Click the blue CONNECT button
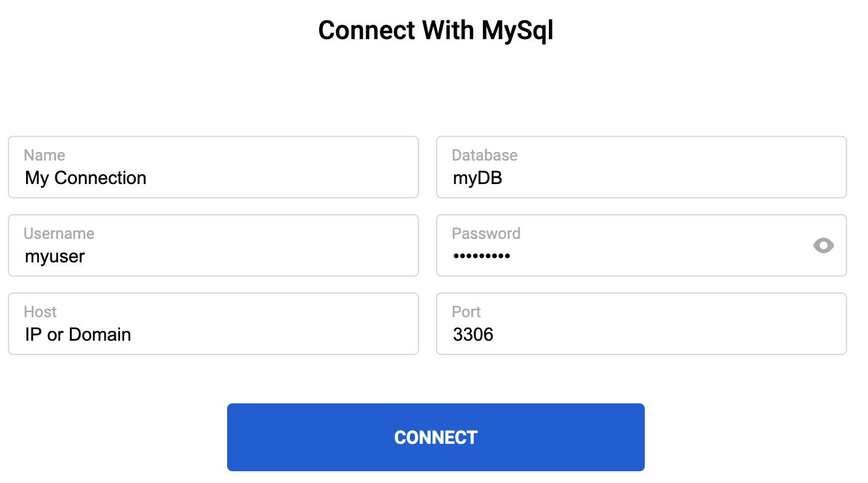 click(435, 437)
